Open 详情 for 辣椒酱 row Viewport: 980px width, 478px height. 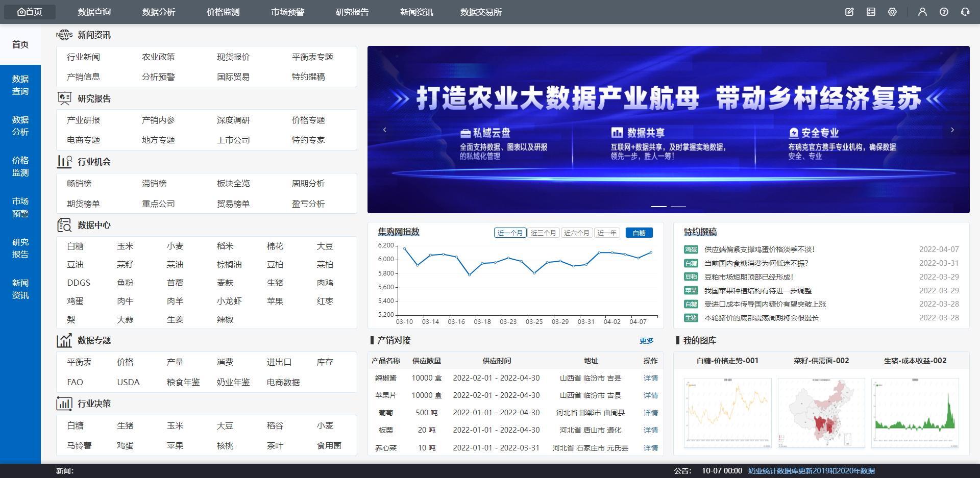(651, 378)
